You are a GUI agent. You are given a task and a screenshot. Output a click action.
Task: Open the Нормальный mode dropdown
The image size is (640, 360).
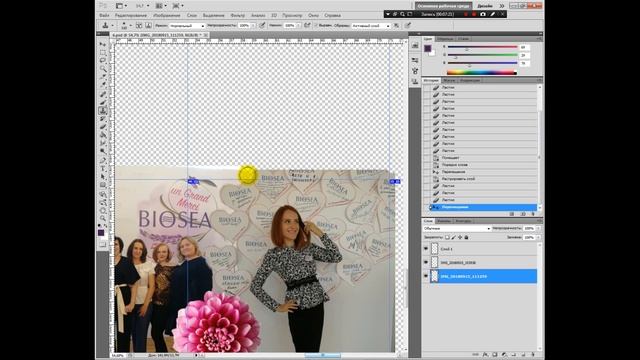point(187,26)
